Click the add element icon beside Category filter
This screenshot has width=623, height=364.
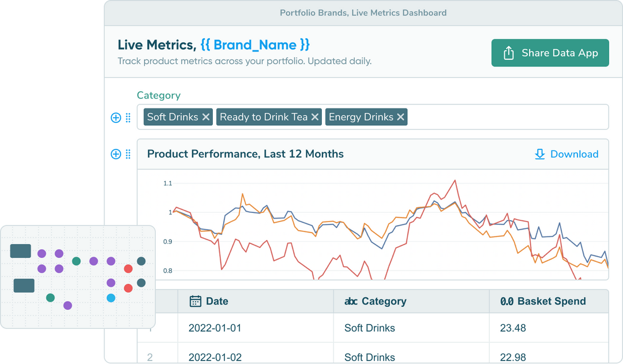point(115,117)
